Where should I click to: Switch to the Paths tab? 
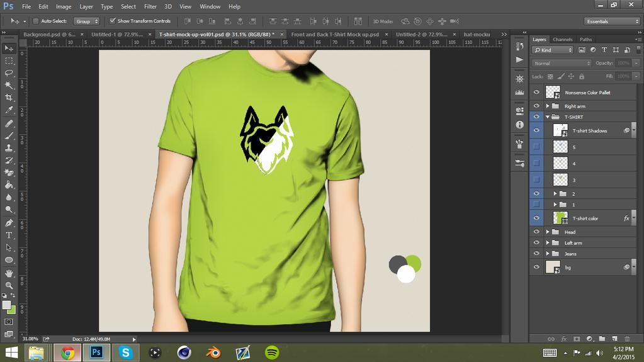585,40
